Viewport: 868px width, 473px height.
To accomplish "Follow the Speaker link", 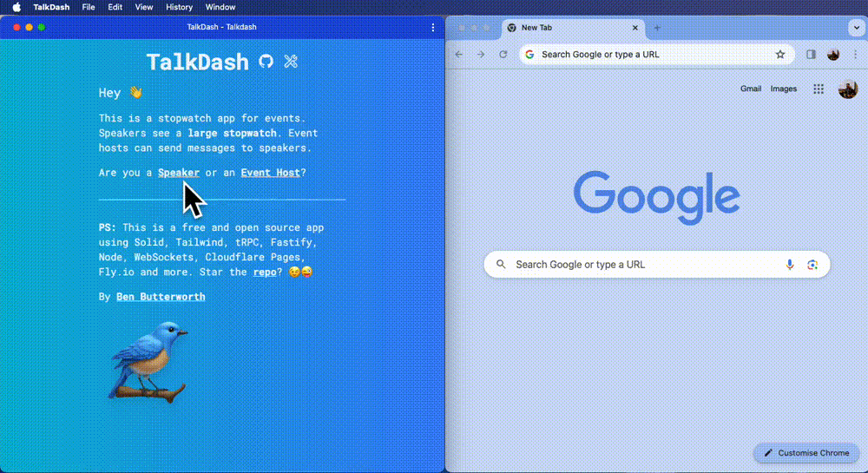I will [x=179, y=173].
